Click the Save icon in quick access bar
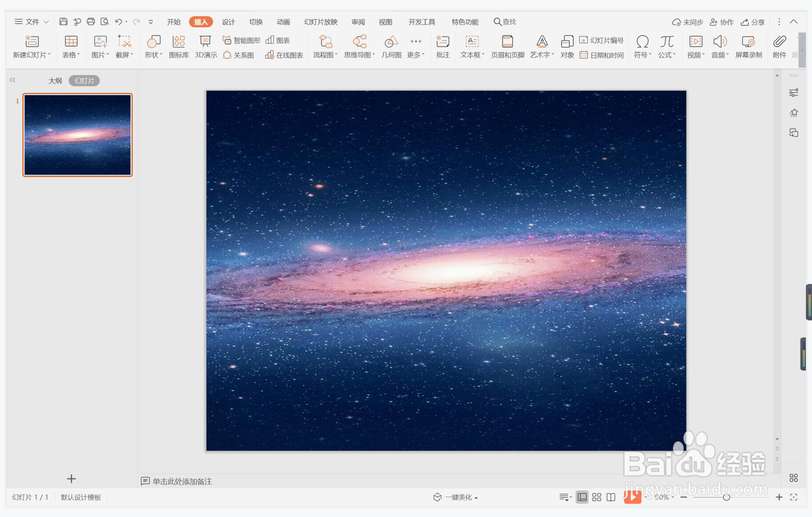812x517 pixels. (63, 22)
